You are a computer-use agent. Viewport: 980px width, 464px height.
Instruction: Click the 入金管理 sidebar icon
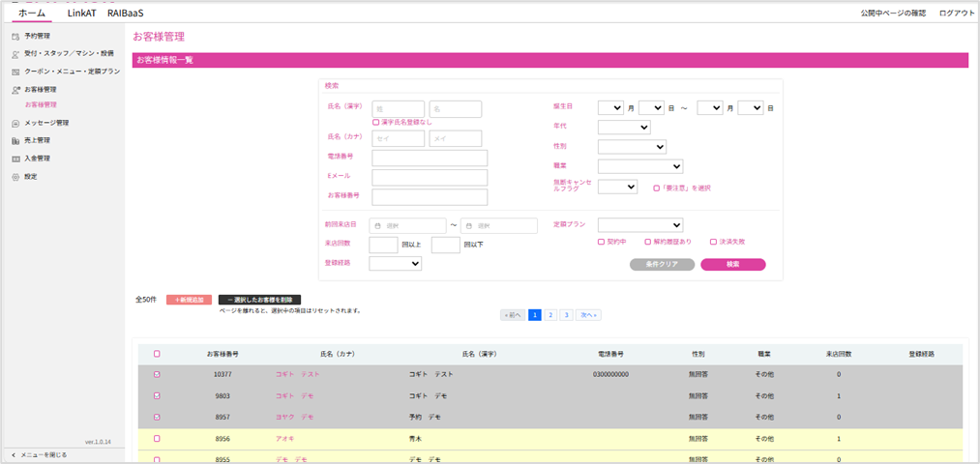coord(15,159)
